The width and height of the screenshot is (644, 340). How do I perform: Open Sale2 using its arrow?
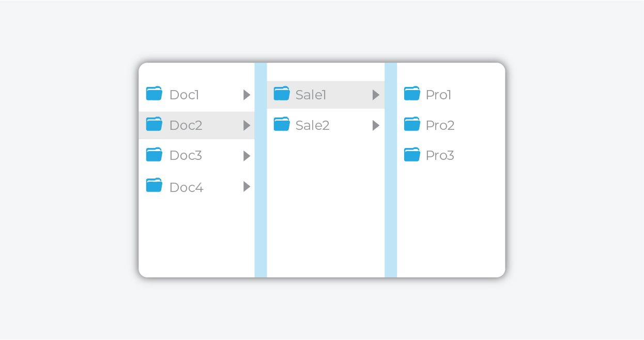coord(376,125)
